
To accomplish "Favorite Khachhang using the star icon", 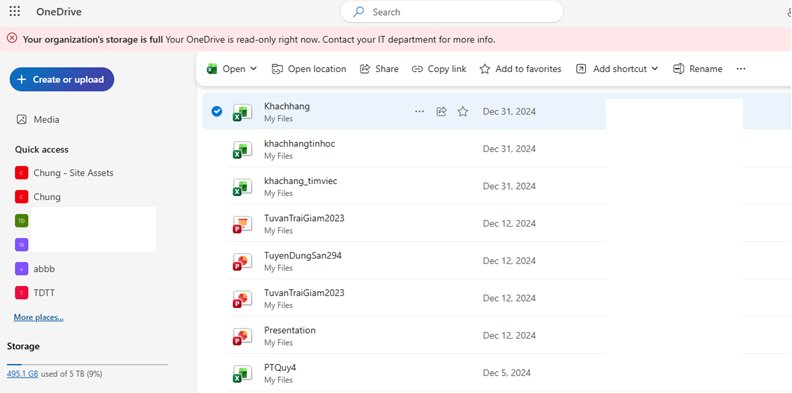I will [x=463, y=112].
